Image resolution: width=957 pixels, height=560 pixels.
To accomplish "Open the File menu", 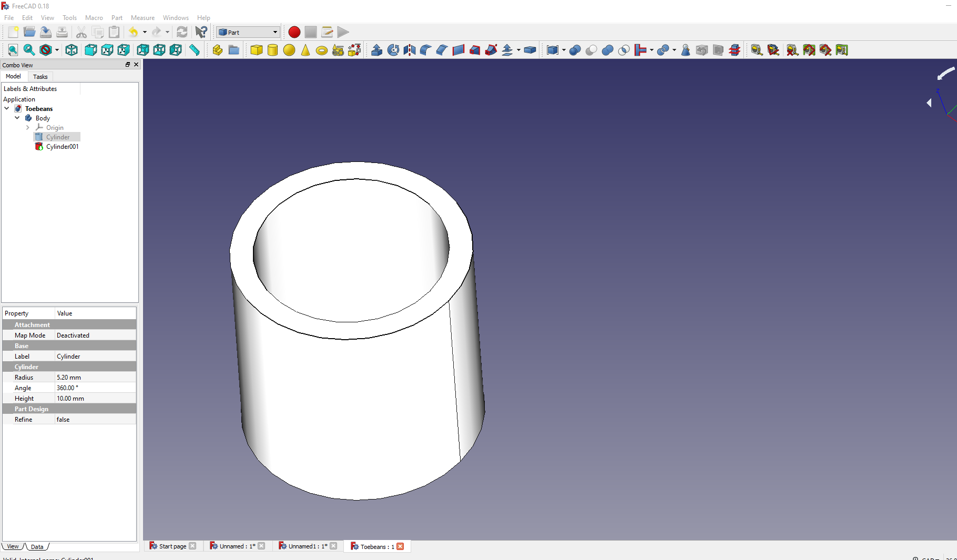I will click(9, 17).
